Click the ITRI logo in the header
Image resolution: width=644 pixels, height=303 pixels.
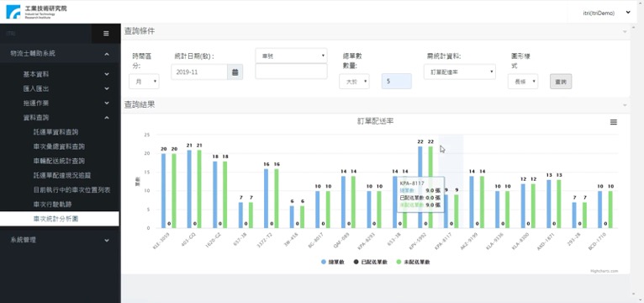click(36, 12)
